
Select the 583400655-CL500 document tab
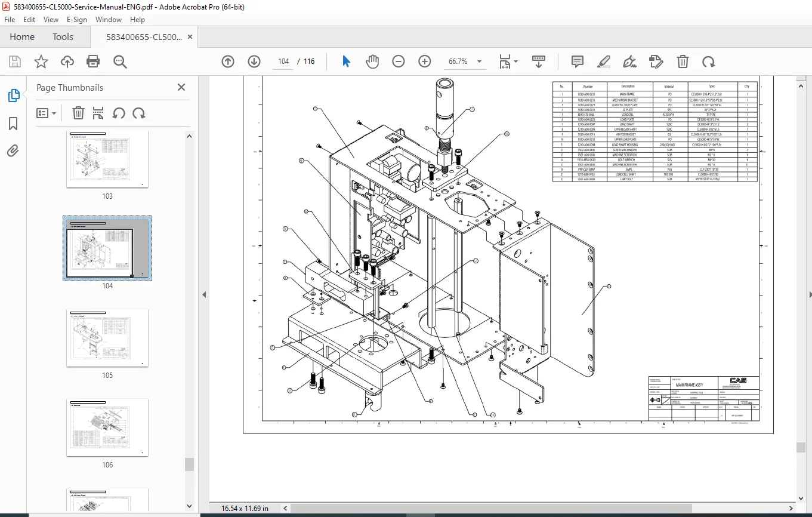click(144, 37)
